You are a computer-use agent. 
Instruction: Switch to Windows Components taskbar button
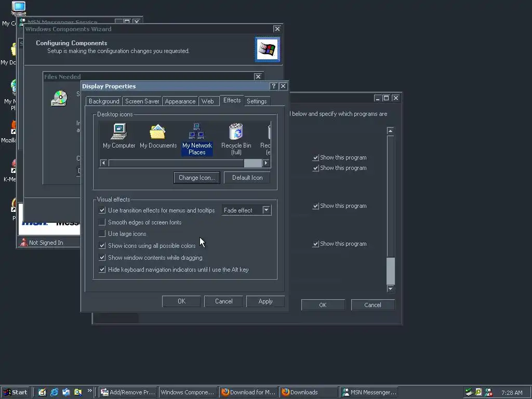coord(188,392)
